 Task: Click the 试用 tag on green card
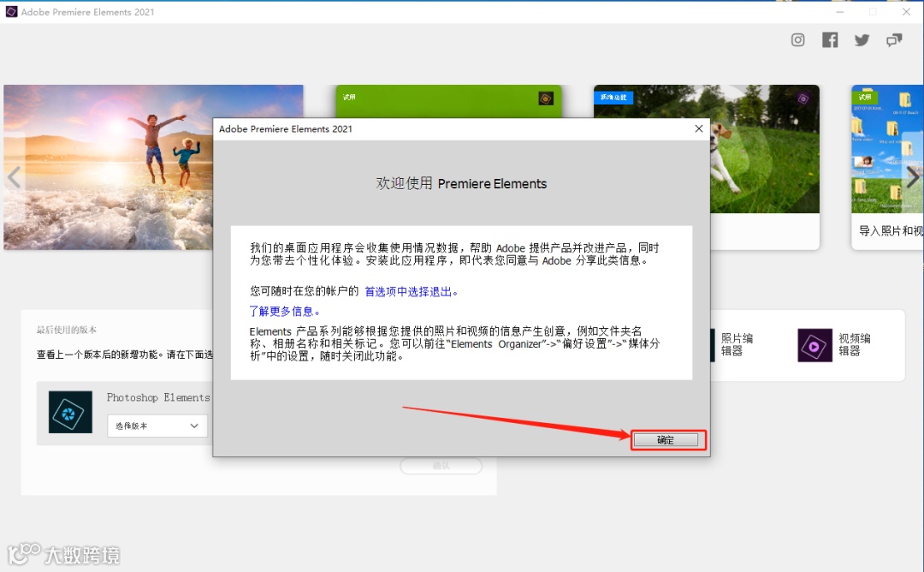click(349, 98)
